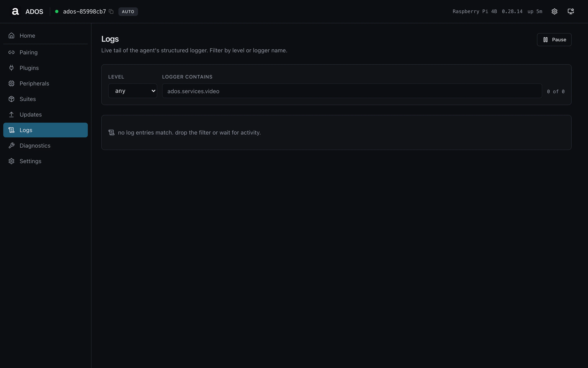This screenshot has height=368, width=588.
Task: Click the Logs scroll icon in the sidebar
Action: (11, 130)
